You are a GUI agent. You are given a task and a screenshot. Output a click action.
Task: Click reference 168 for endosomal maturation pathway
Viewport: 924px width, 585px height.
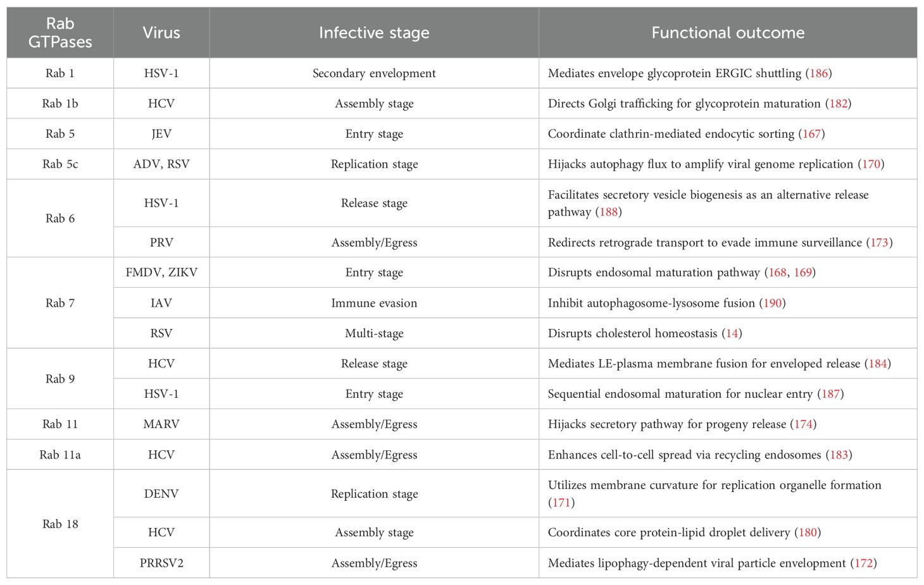(777, 273)
